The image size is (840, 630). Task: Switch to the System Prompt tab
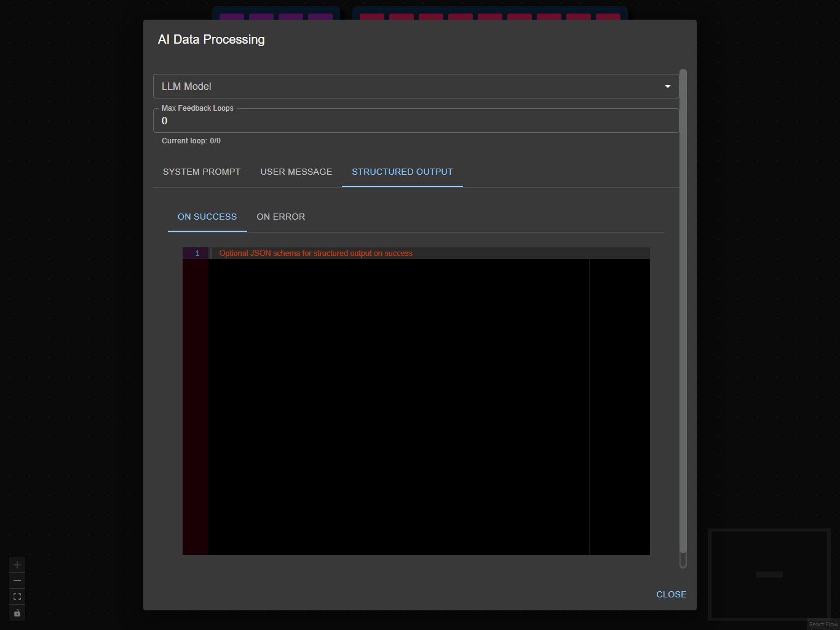tap(202, 172)
